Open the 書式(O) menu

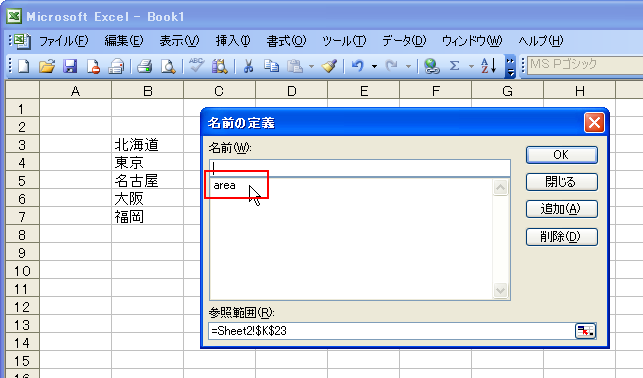(x=286, y=41)
